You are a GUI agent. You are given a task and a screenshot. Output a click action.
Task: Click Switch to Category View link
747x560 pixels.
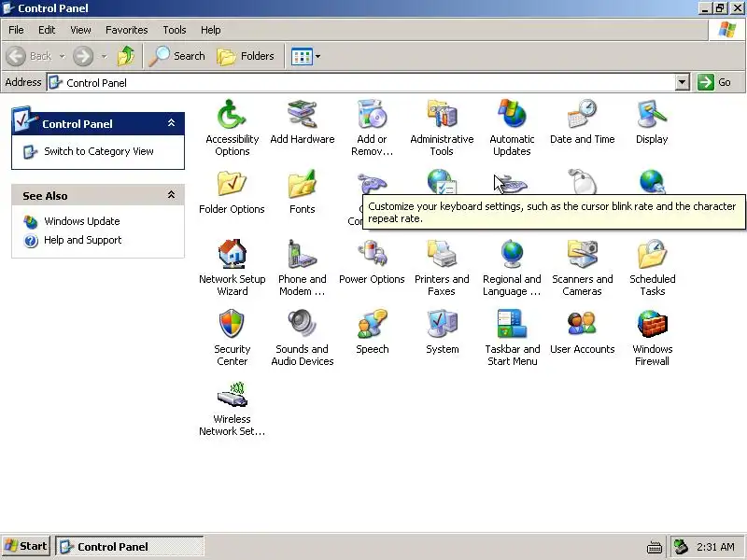(99, 151)
